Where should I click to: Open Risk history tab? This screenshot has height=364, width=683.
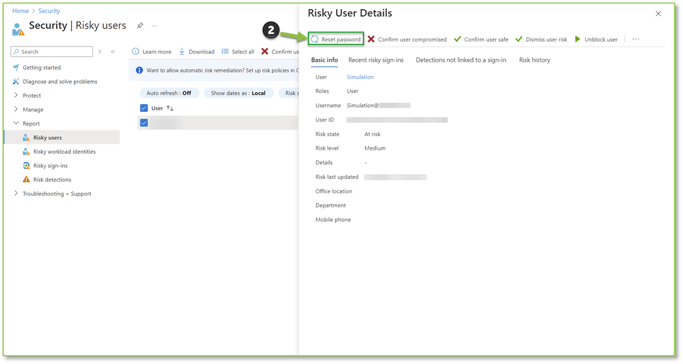pyautogui.click(x=534, y=60)
